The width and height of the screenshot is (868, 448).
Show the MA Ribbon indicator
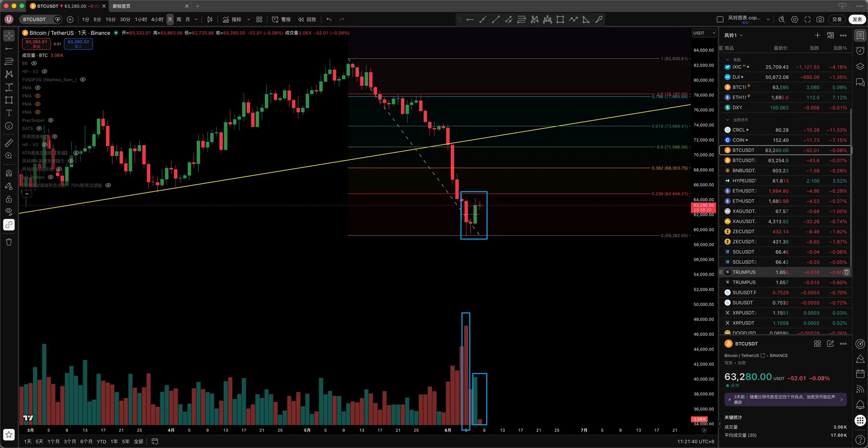pos(51,177)
